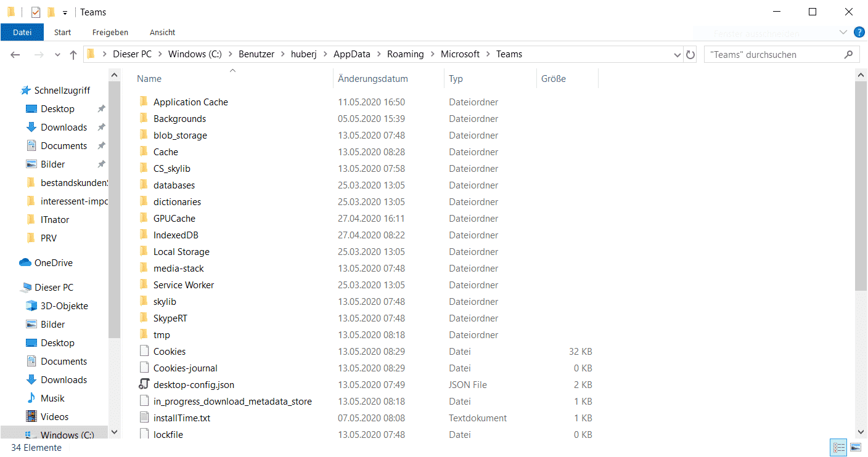The width and height of the screenshot is (868, 457).
Task: Select the databases folder icon
Action: pos(144,185)
